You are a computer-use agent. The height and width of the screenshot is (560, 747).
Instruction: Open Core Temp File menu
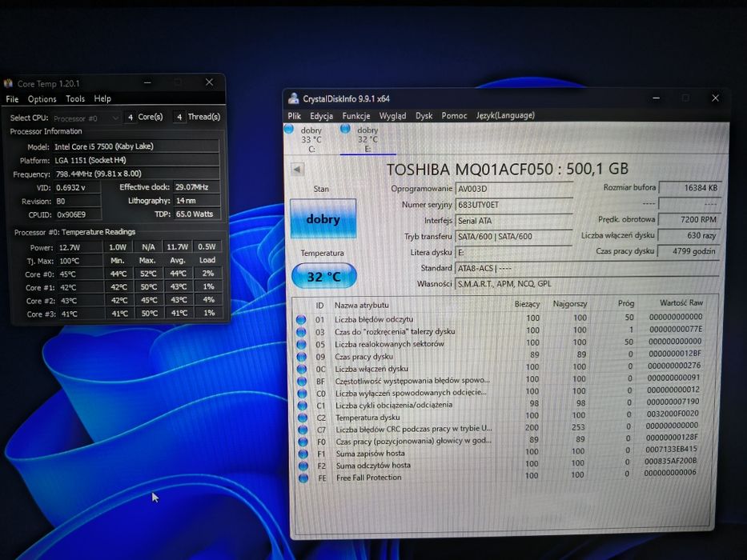point(12,99)
